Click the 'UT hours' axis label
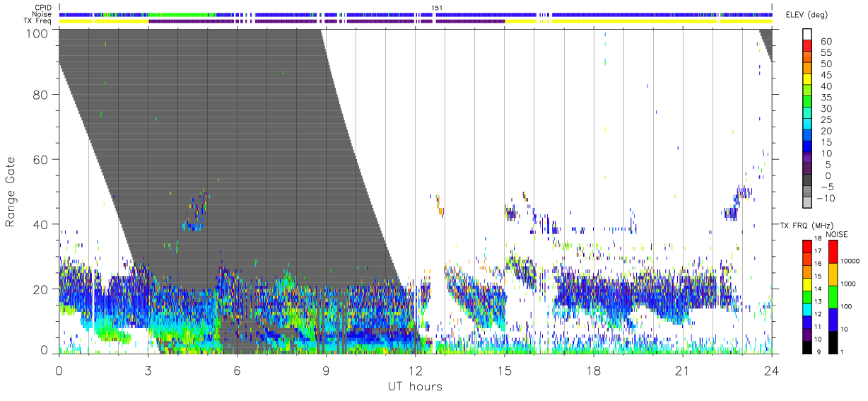This screenshot has width=868, height=401. (415, 387)
